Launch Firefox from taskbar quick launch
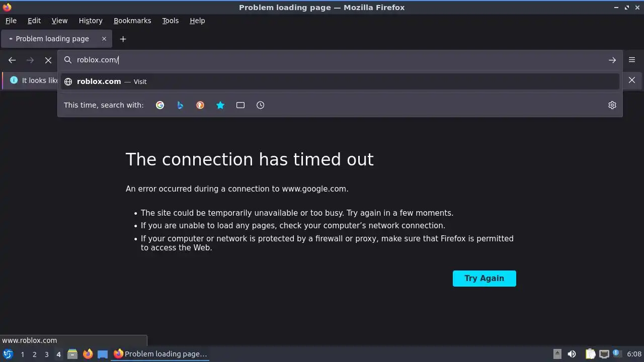Image resolution: width=644 pixels, height=362 pixels. pos(88,354)
